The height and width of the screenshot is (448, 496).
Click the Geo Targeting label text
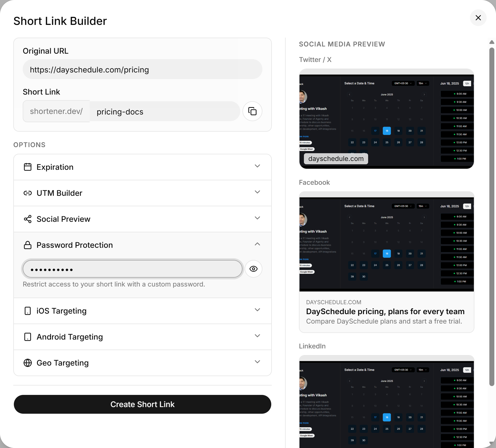coord(63,363)
